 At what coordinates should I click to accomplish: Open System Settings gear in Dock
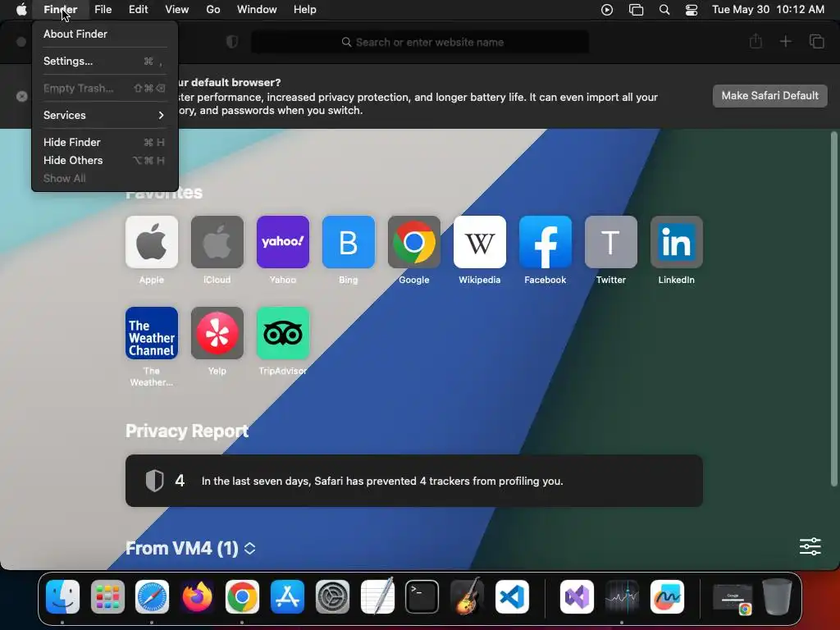332,597
